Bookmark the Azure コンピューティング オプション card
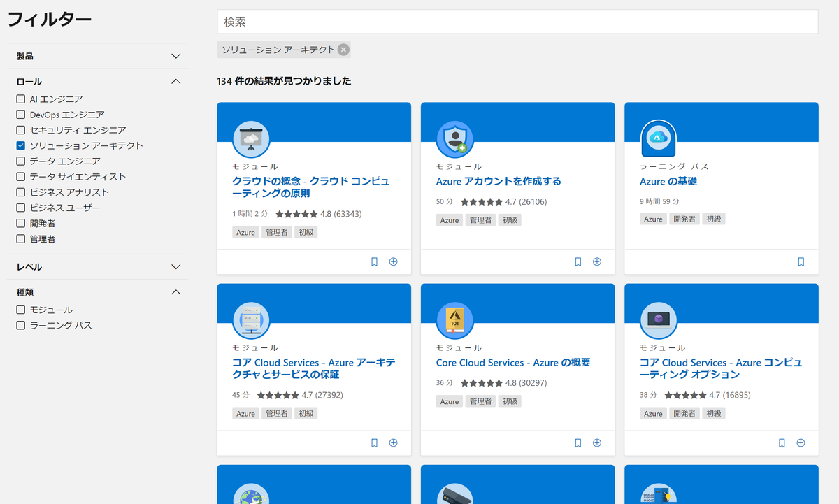The width and height of the screenshot is (839, 504). [782, 442]
